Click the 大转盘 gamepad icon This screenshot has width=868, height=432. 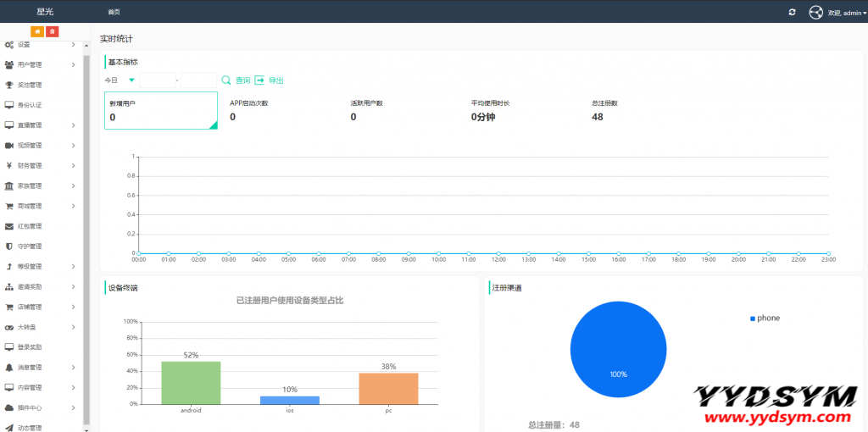tap(9, 327)
